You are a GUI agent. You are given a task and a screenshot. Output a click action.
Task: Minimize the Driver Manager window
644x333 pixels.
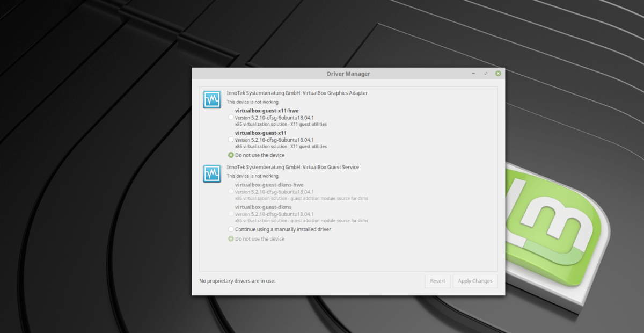[473, 74]
